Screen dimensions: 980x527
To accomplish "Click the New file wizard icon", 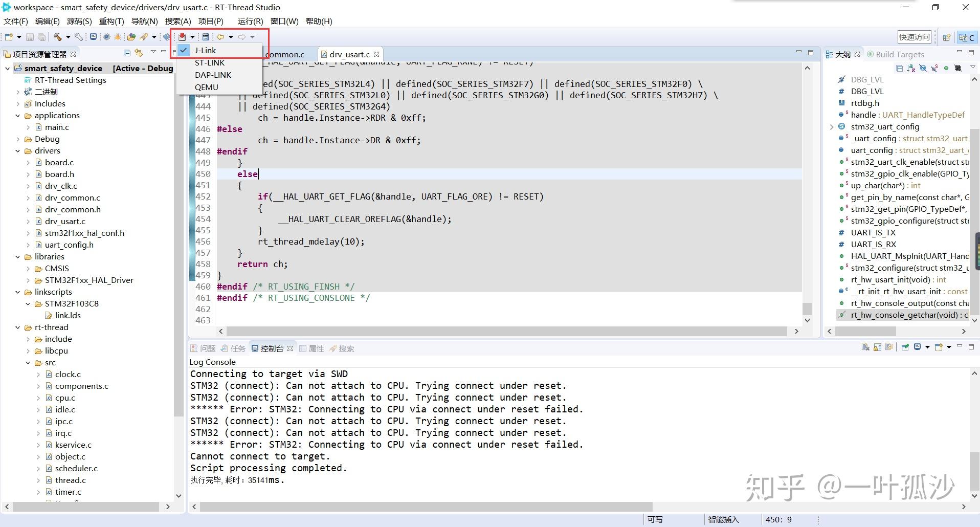I will point(9,37).
